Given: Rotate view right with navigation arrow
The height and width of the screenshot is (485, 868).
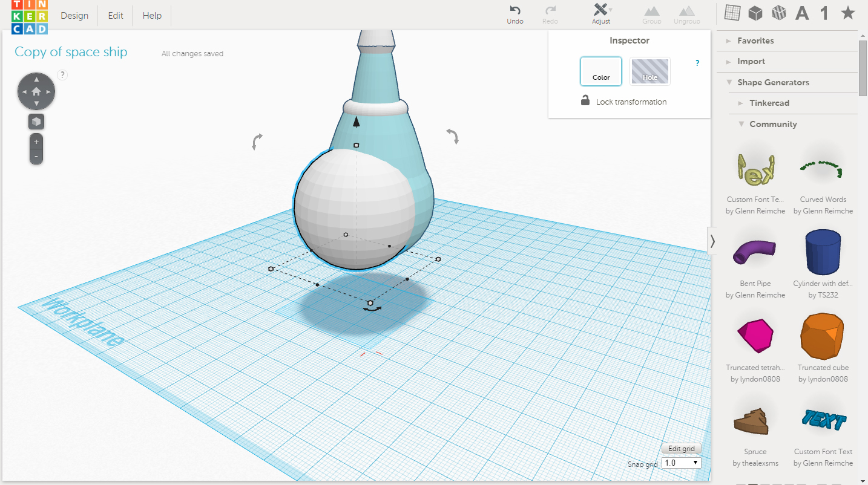Looking at the screenshot, I should click(x=49, y=92).
